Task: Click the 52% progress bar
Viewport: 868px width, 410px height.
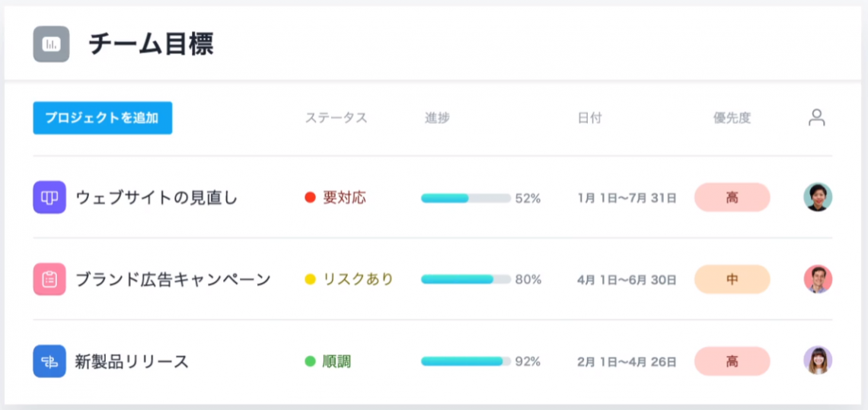Action: 465,198
